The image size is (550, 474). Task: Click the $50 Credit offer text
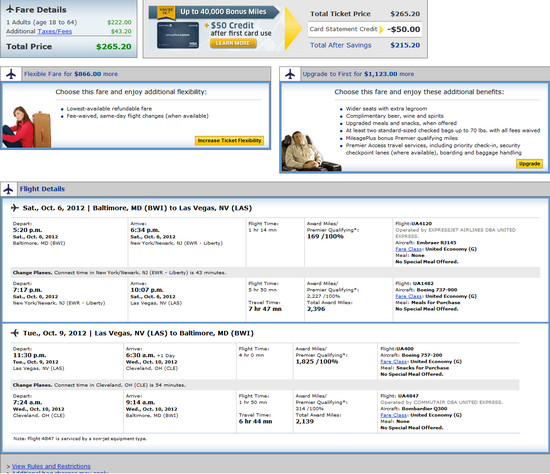pos(232,25)
